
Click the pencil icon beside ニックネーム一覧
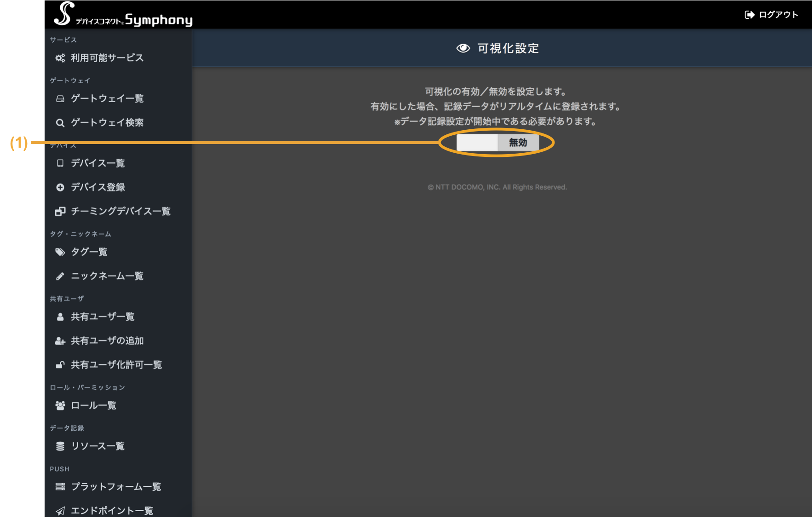click(x=60, y=276)
